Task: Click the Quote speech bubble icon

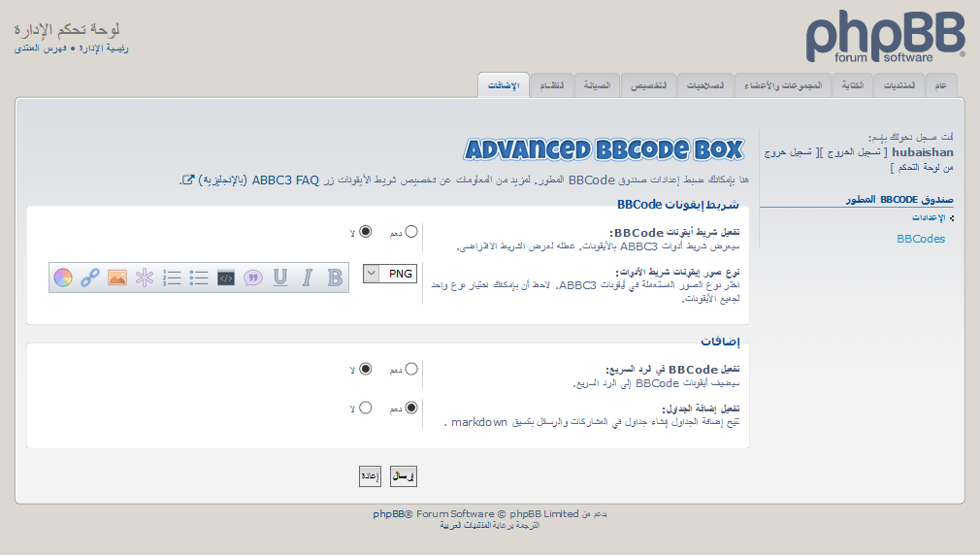Action: click(x=253, y=278)
